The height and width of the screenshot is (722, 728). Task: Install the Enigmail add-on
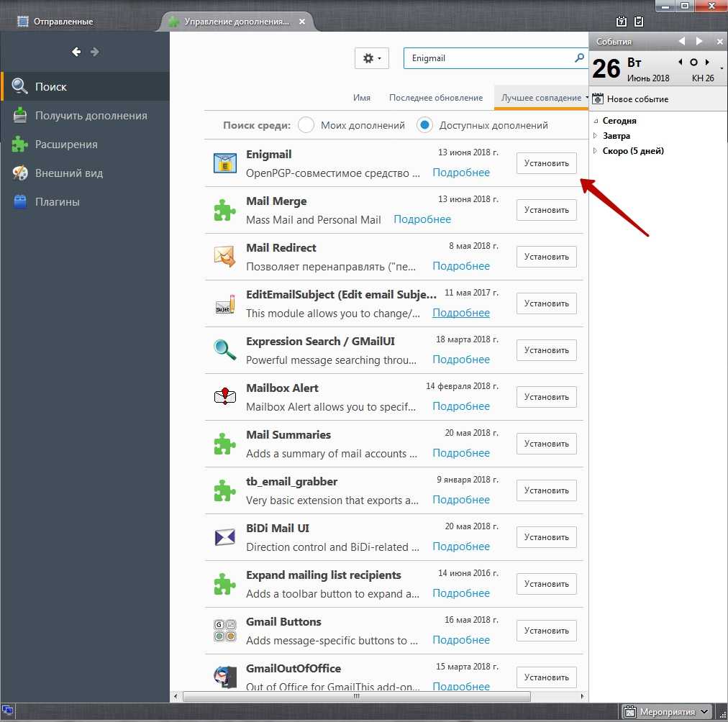[x=546, y=163]
